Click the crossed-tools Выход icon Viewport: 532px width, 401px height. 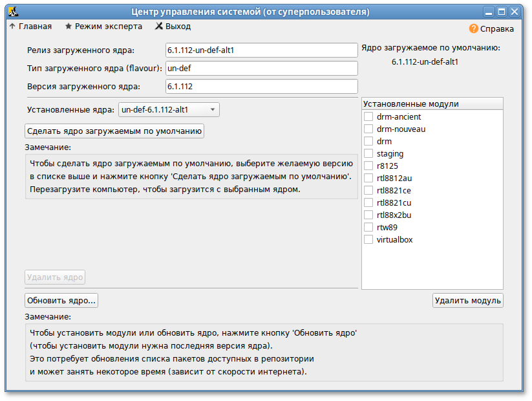pyautogui.click(x=159, y=27)
